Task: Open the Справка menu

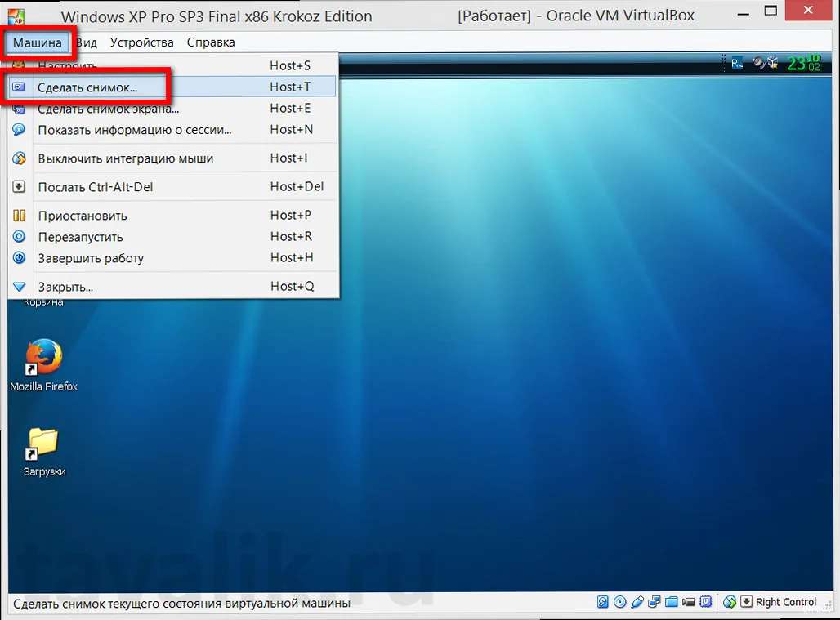Action: (210, 42)
